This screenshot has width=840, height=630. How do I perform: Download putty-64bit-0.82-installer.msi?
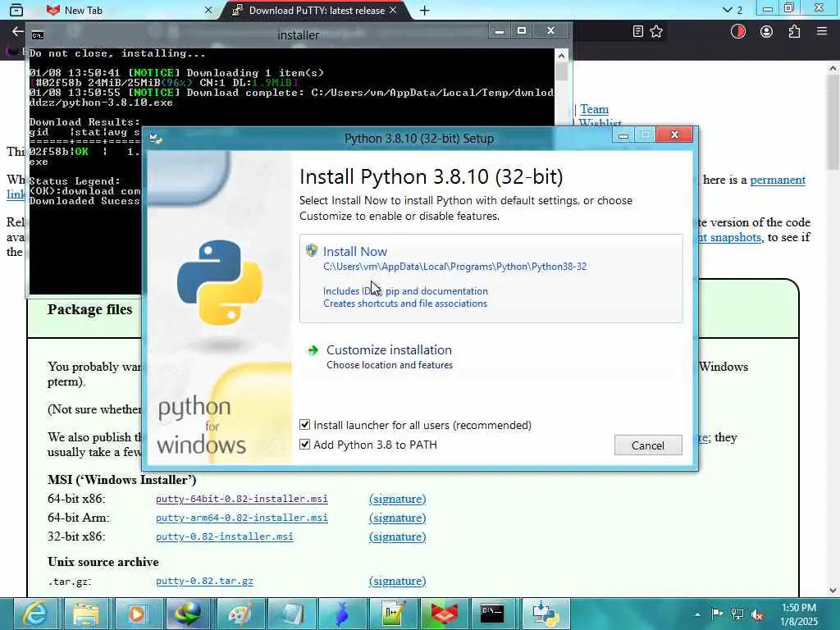pyautogui.click(x=242, y=499)
